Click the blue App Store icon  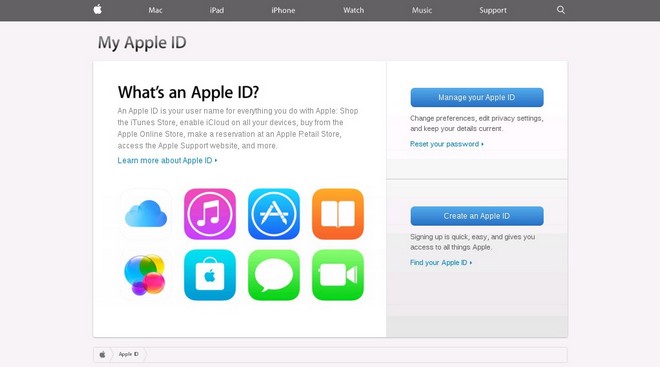274,214
